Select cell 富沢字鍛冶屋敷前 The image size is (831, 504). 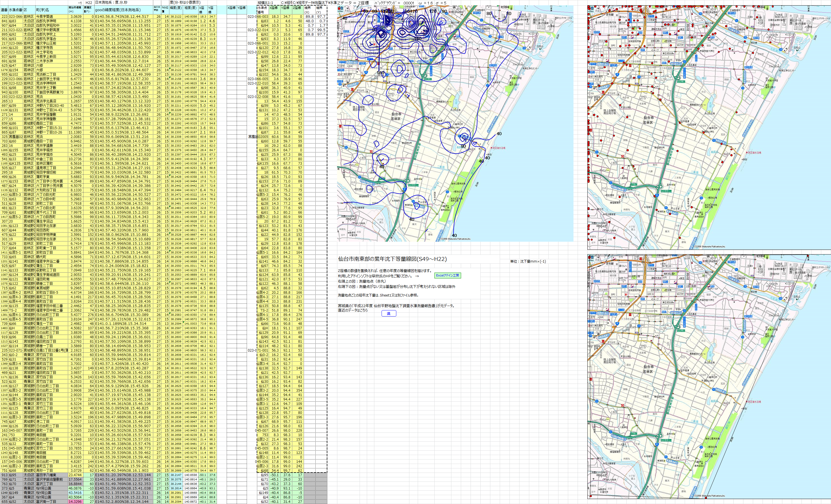(x=51, y=479)
